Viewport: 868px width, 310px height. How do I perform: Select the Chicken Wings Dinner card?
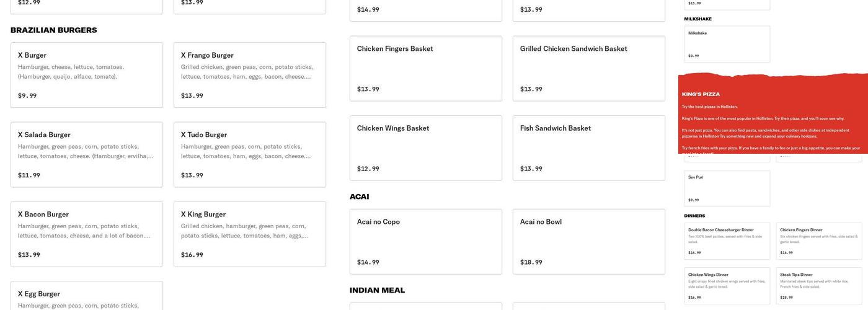click(727, 285)
